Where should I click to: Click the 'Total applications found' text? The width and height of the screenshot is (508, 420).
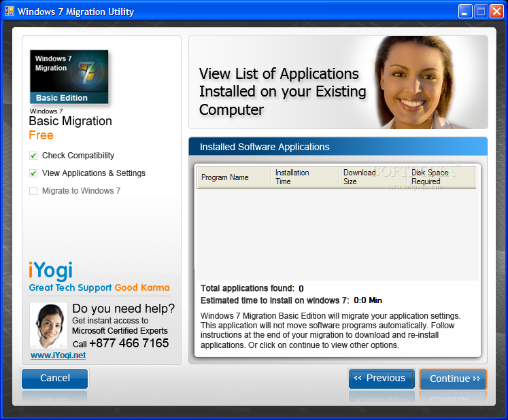pos(248,288)
